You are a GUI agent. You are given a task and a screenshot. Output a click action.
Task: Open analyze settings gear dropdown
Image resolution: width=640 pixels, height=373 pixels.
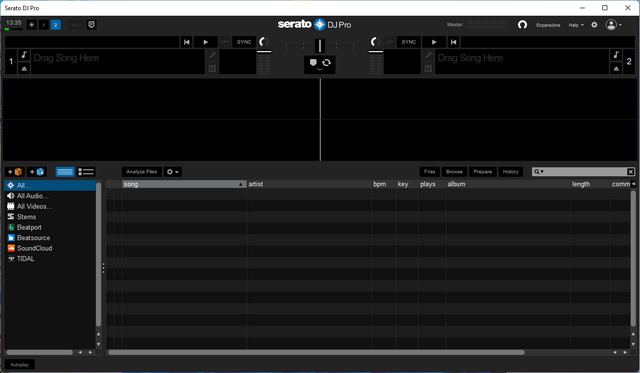[x=173, y=172]
